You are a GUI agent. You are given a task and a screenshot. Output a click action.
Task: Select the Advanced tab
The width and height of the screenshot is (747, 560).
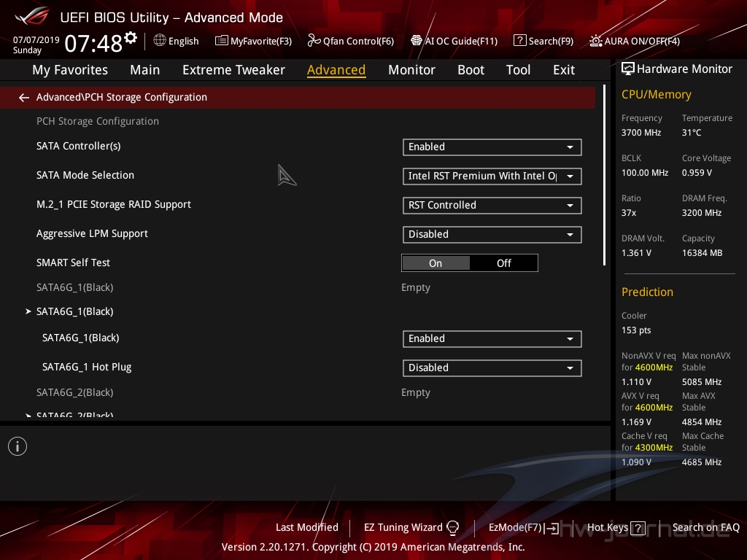tap(336, 70)
